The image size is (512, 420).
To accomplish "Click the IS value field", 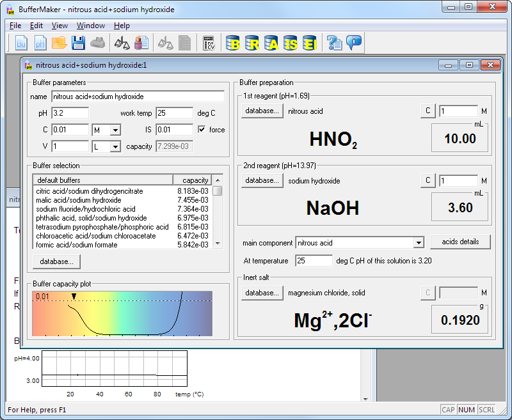I will tap(174, 130).
